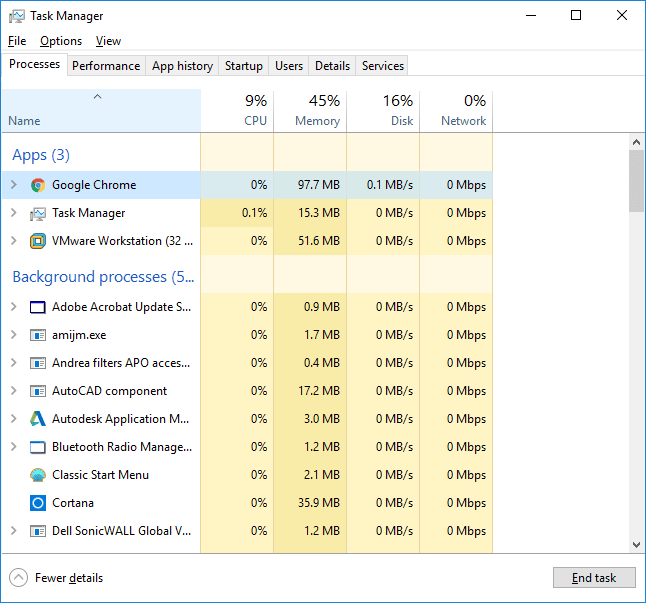This screenshot has height=603, width=646.
Task: Click Google Chrome's 97.7 MB memory value
Action: coord(319,185)
